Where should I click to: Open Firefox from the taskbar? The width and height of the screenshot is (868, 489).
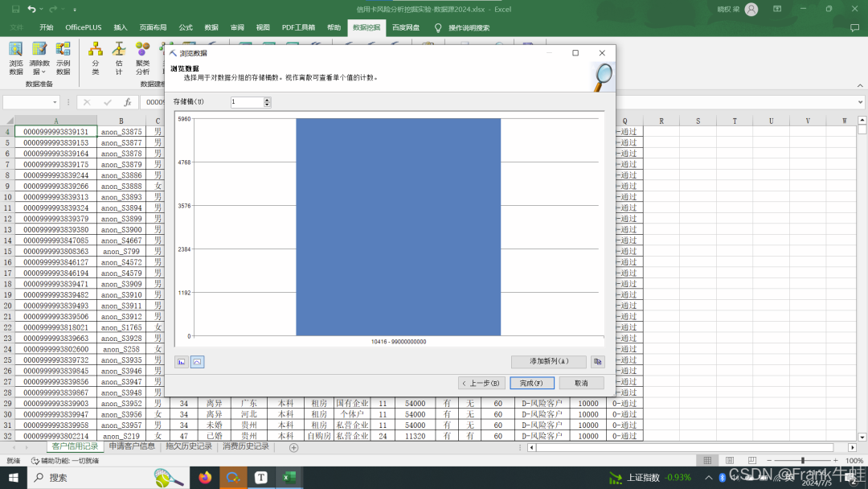click(206, 478)
